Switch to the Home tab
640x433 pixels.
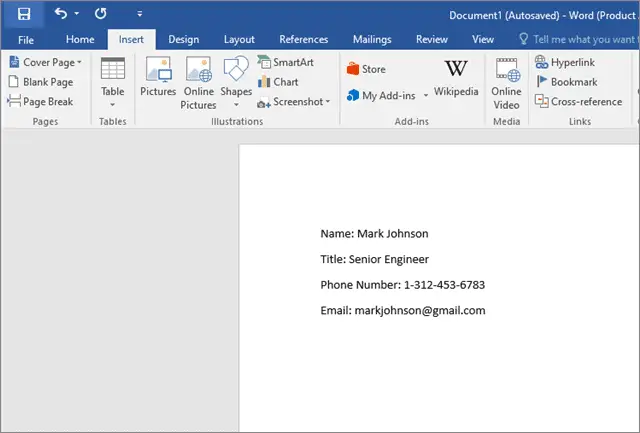(x=80, y=39)
